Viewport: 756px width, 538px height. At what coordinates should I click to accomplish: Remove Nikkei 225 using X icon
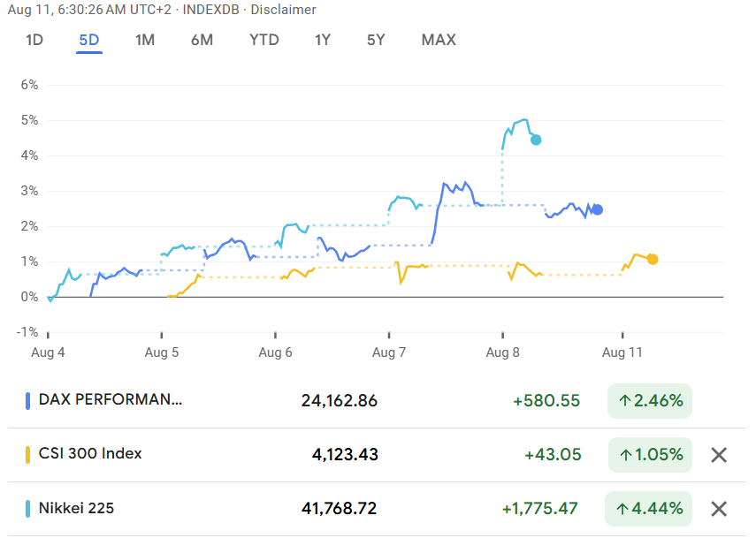pyautogui.click(x=719, y=509)
